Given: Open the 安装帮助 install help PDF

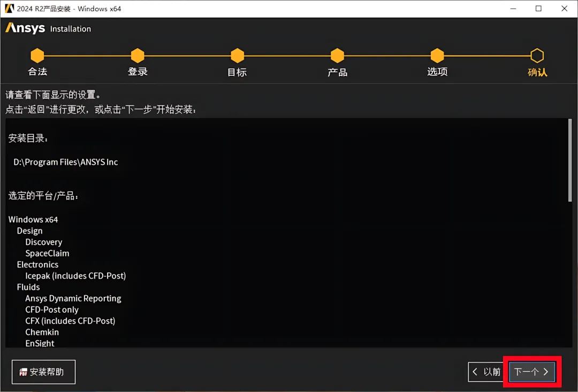Looking at the screenshot, I should [x=43, y=372].
